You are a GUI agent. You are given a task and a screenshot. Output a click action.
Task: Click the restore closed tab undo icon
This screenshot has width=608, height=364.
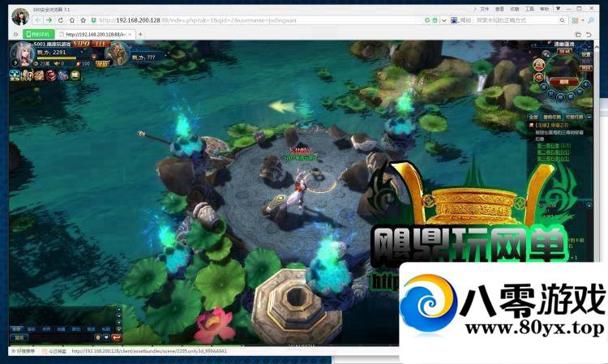[589, 35]
